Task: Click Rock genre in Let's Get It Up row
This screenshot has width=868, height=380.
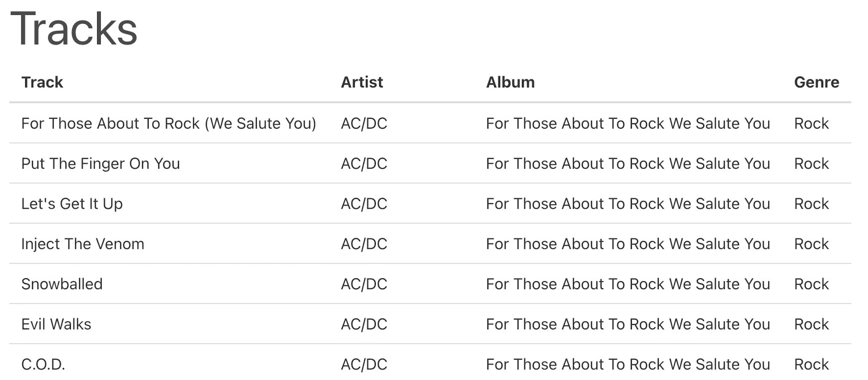Action: click(x=811, y=204)
